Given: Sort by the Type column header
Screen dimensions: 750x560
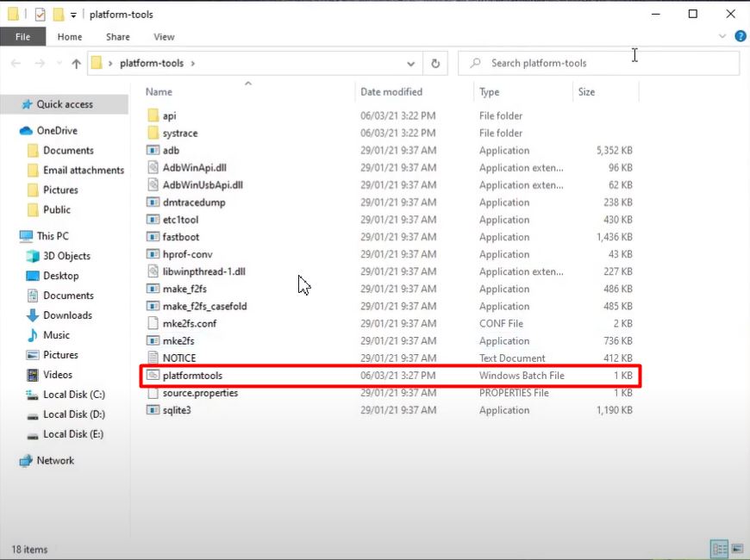Looking at the screenshot, I should coord(489,92).
